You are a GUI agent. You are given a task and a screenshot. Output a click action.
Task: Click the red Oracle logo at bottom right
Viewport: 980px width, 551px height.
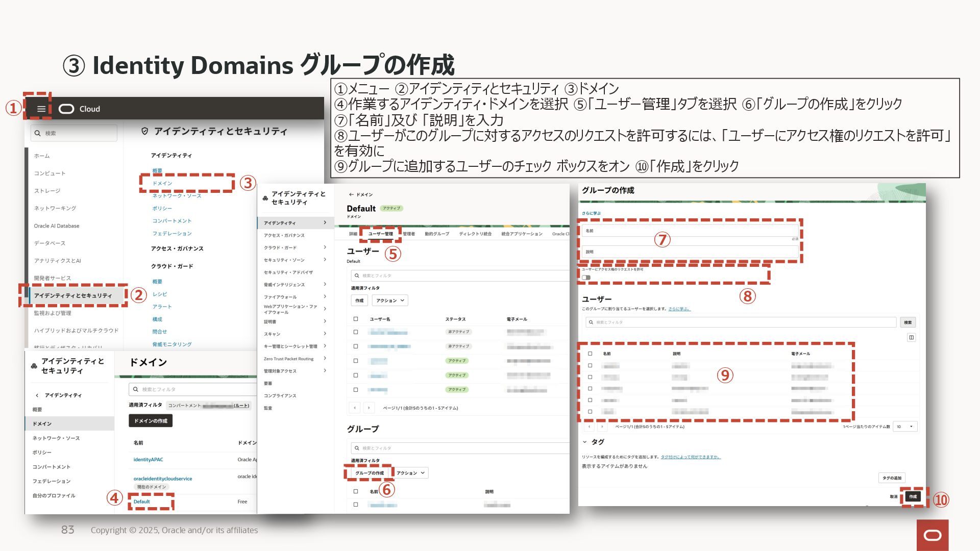(933, 535)
